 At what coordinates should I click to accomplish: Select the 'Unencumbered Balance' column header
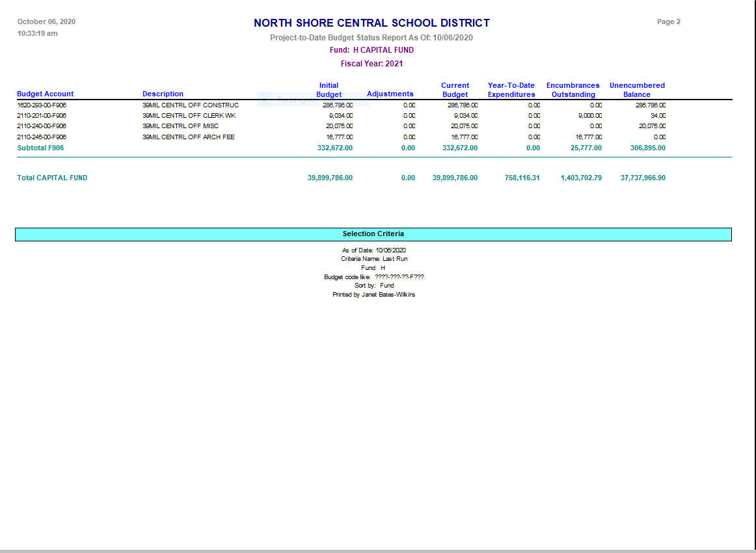point(637,90)
